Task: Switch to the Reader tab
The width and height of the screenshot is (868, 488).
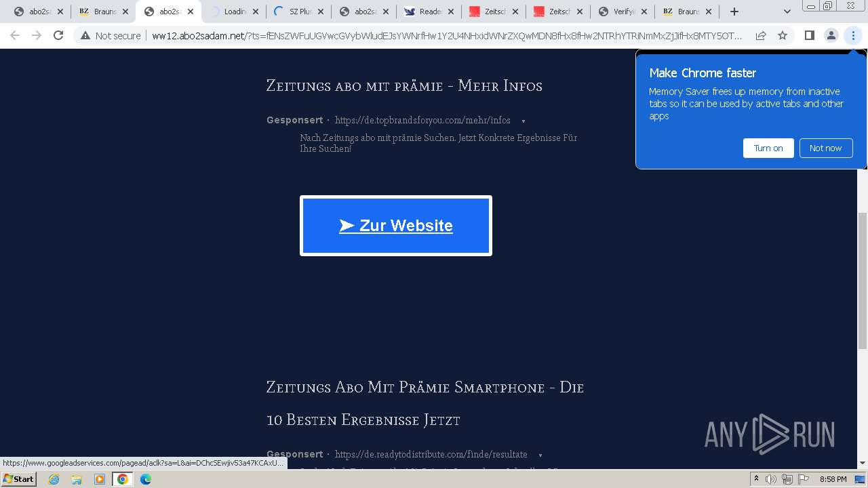Action: (x=430, y=12)
